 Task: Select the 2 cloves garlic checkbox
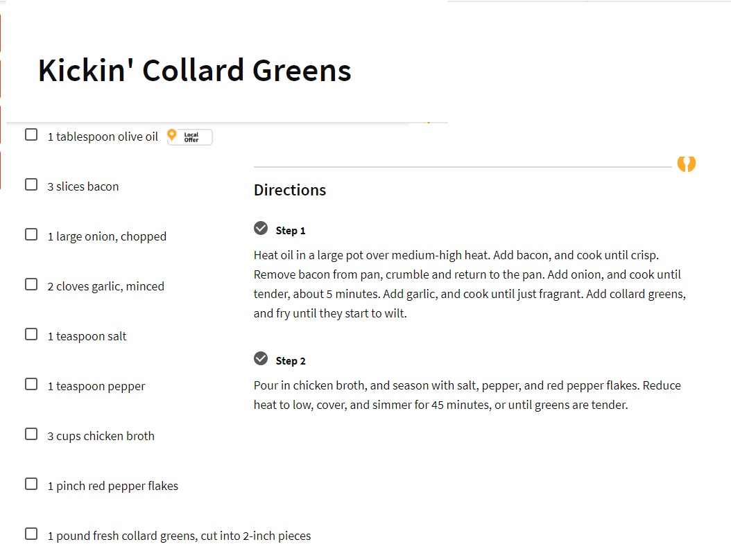pos(31,284)
